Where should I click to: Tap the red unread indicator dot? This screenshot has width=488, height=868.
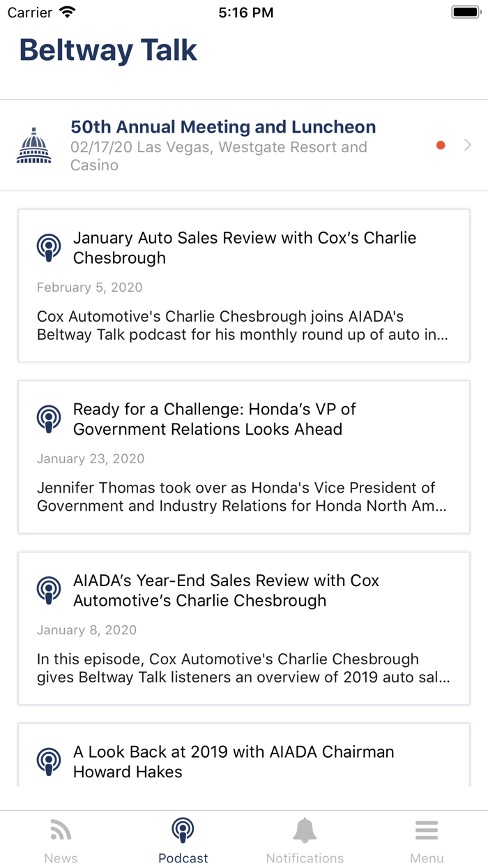pyautogui.click(x=441, y=145)
